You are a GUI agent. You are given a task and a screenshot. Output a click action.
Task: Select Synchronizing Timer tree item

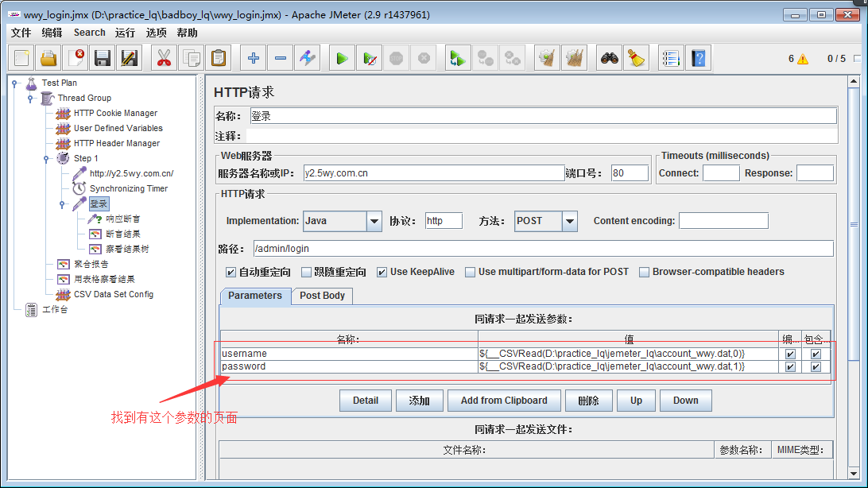coord(129,189)
